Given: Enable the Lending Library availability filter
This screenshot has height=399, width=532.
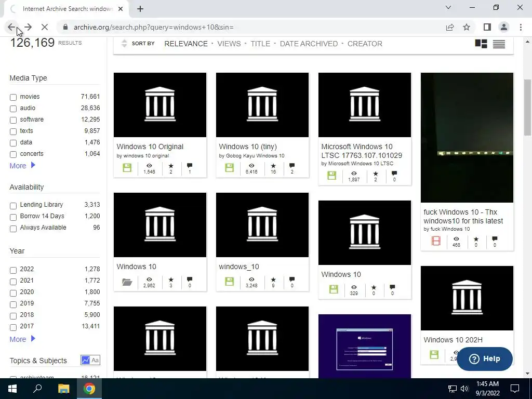Looking at the screenshot, I should click(13, 206).
